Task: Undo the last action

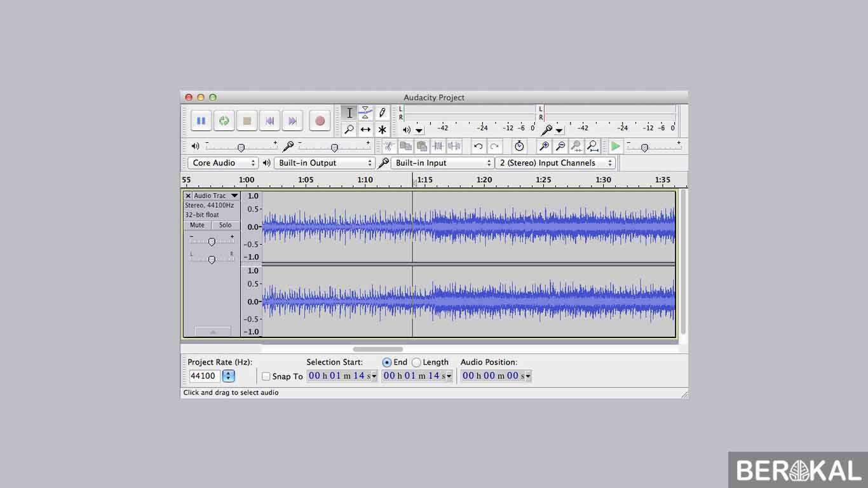Action: tap(478, 146)
